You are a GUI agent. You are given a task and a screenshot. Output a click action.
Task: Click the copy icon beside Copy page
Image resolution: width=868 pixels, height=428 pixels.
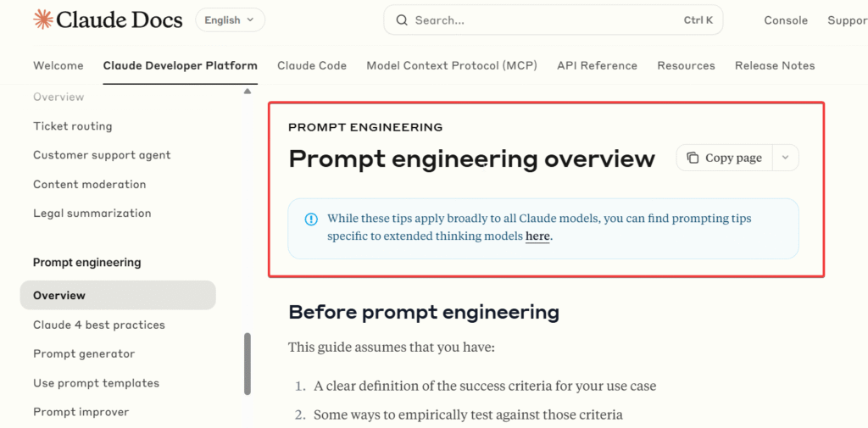point(693,158)
